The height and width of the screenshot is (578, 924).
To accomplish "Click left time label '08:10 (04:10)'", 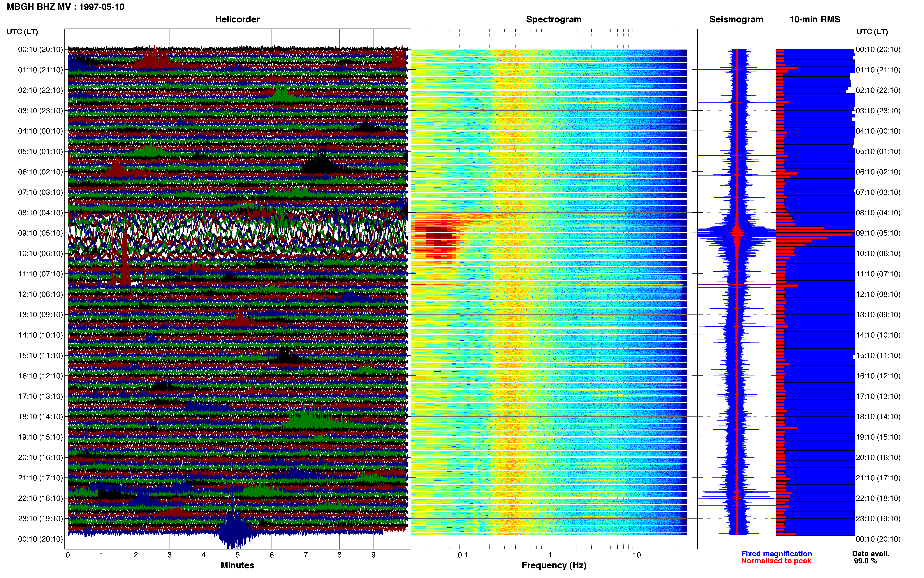I will pyautogui.click(x=41, y=212).
